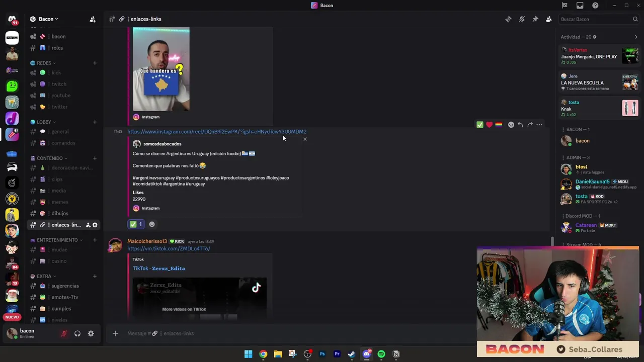This screenshot has height=362, width=644.
Task: Add a channel to the REDES category
Action: tap(95, 63)
